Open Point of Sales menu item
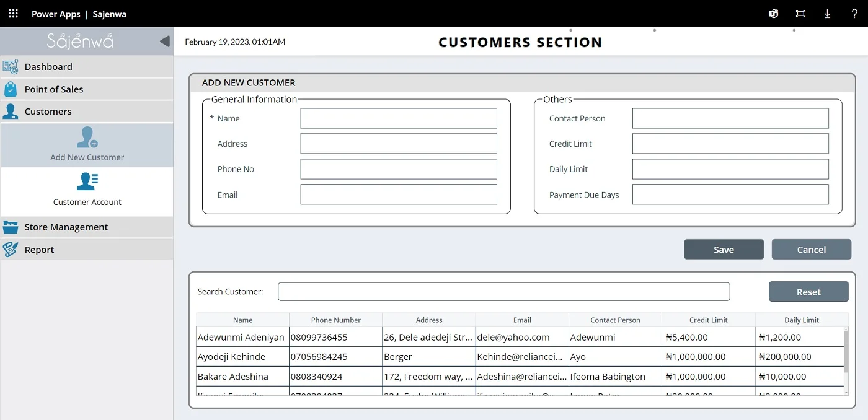Viewport: 868px width, 420px height. tap(54, 89)
